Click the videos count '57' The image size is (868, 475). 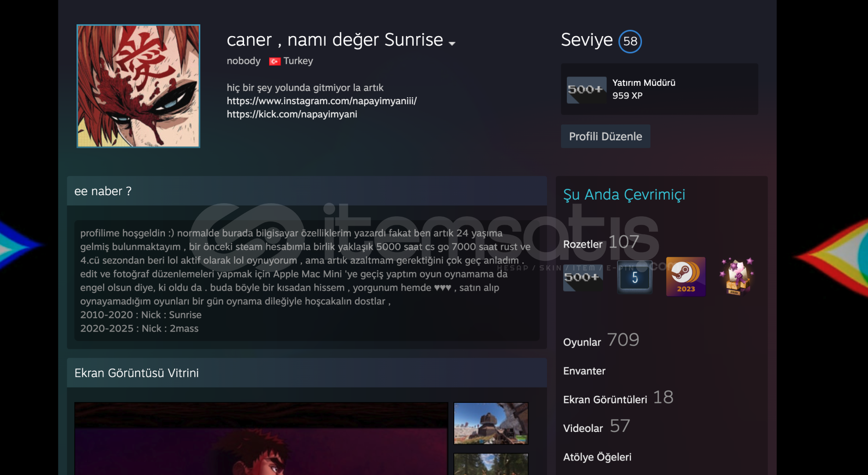click(x=620, y=426)
